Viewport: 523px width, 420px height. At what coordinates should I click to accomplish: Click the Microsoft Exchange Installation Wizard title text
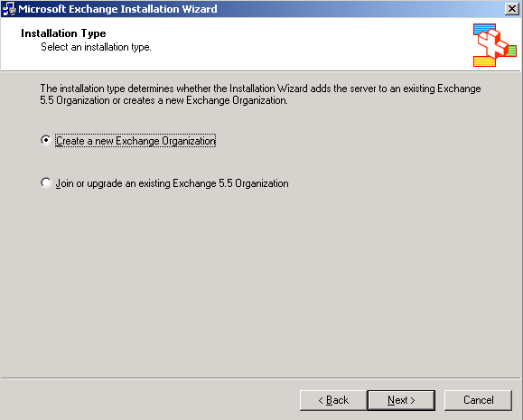point(117,9)
